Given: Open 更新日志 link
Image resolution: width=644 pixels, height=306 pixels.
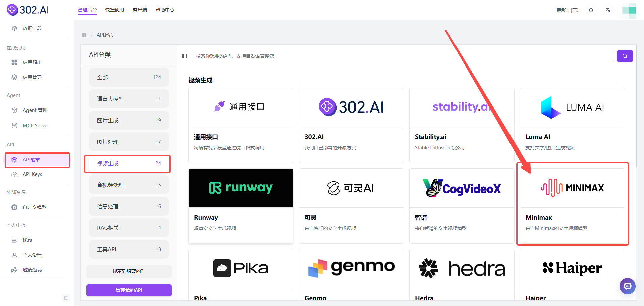Looking at the screenshot, I should point(567,10).
